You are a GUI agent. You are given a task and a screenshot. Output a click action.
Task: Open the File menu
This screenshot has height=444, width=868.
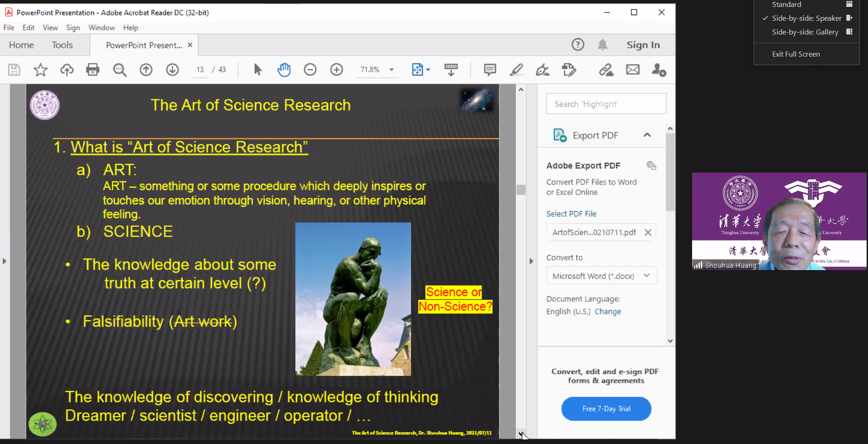(x=9, y=28)
